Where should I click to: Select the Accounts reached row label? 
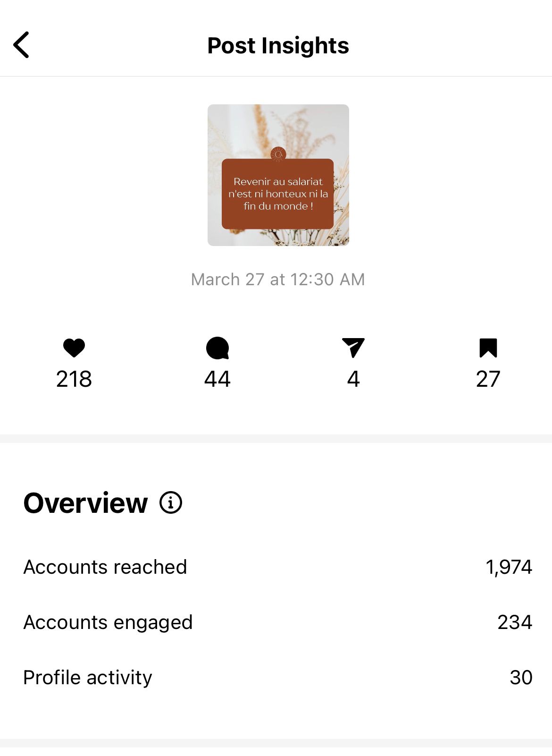(x=105, y=567)
